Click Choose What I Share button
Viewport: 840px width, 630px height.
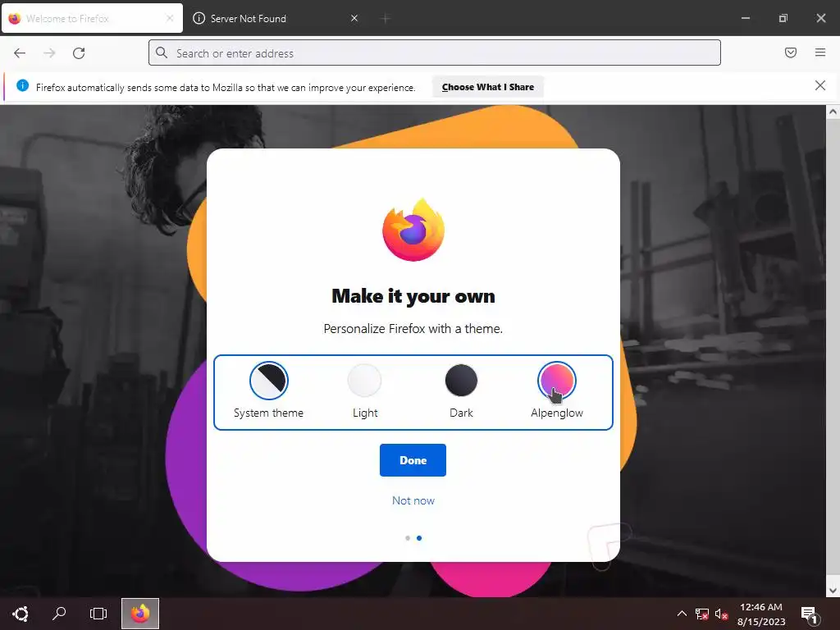pos(487,87)
